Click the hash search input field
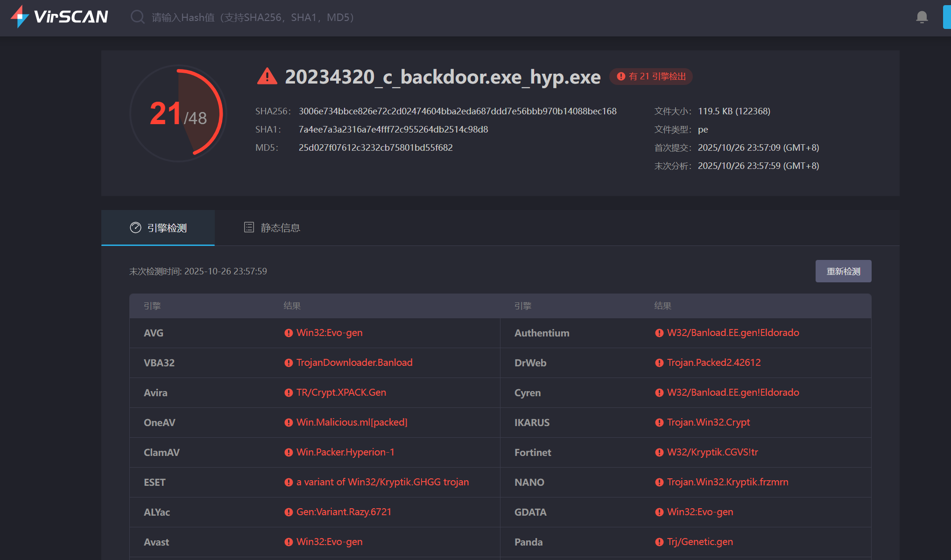Viewport: 951px width, 560px height. 252,18
